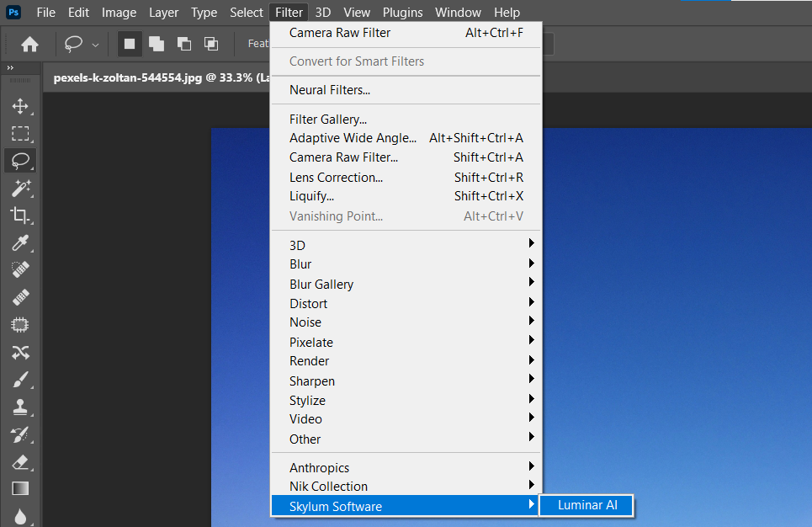Open the Plugins menu
The height and width of the screenshot is (527, 812).
pos(402,13)
